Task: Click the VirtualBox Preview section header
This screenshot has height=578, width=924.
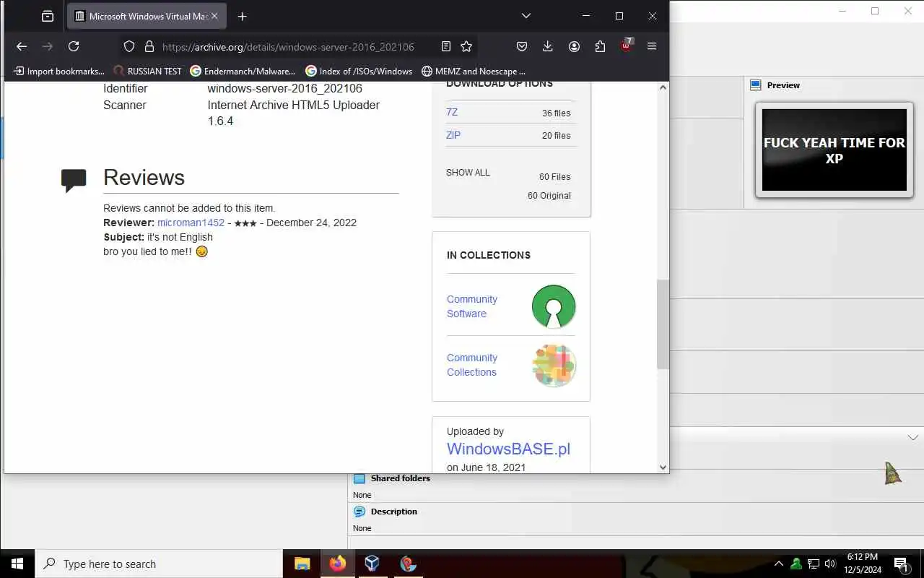Action: [x=783, y=85]
